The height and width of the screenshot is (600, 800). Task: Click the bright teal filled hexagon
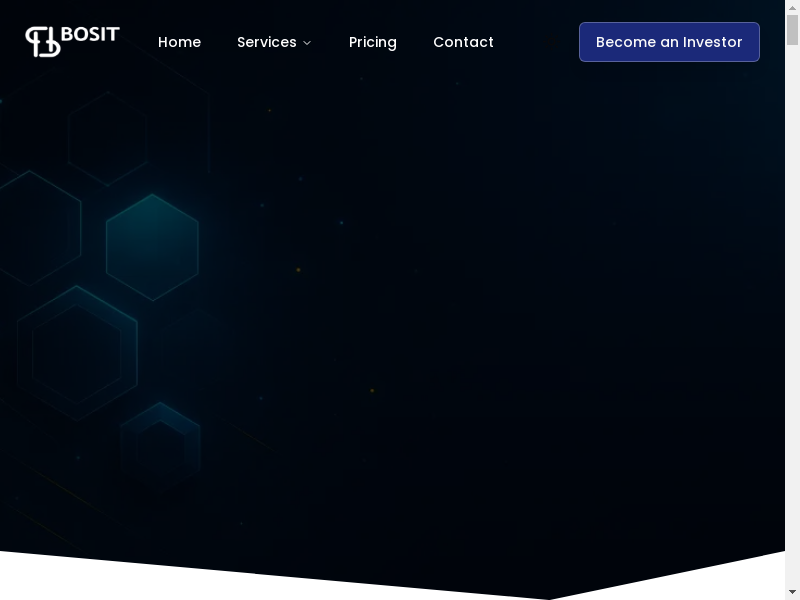click(152, 247)
